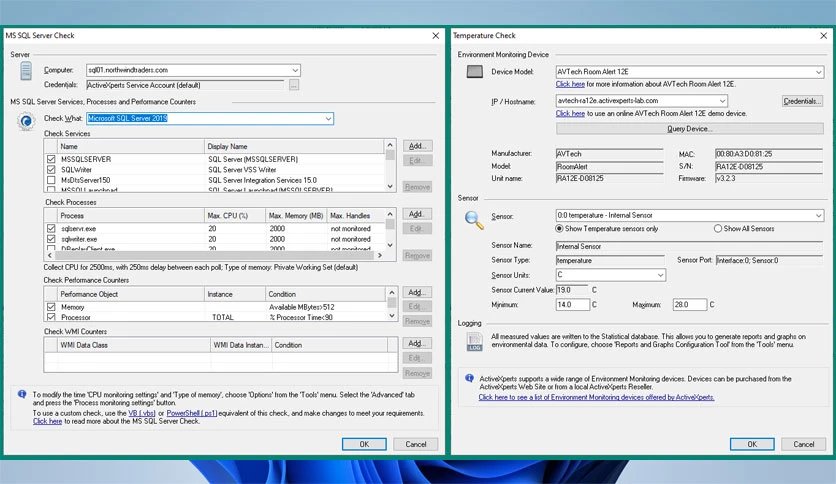This screenshot has width=836, height=484.
Task: Click the device icon next to Device Model
Action: (x=475, y=71)
